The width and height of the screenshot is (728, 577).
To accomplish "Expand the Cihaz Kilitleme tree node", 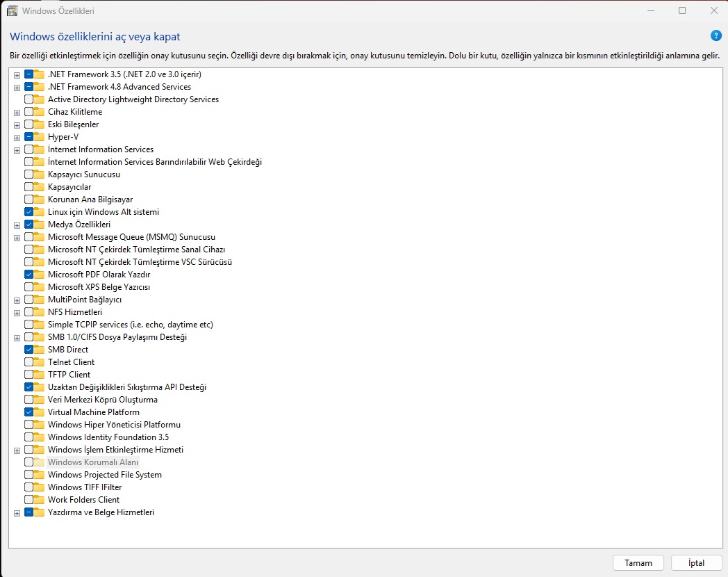I will tap(17, 113).
